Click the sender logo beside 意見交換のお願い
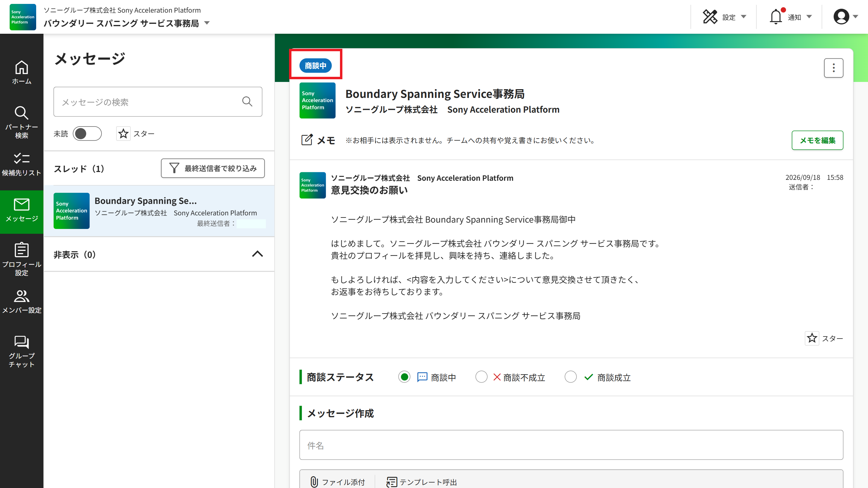This screenshot has width=868, height=488. (313, 185)
